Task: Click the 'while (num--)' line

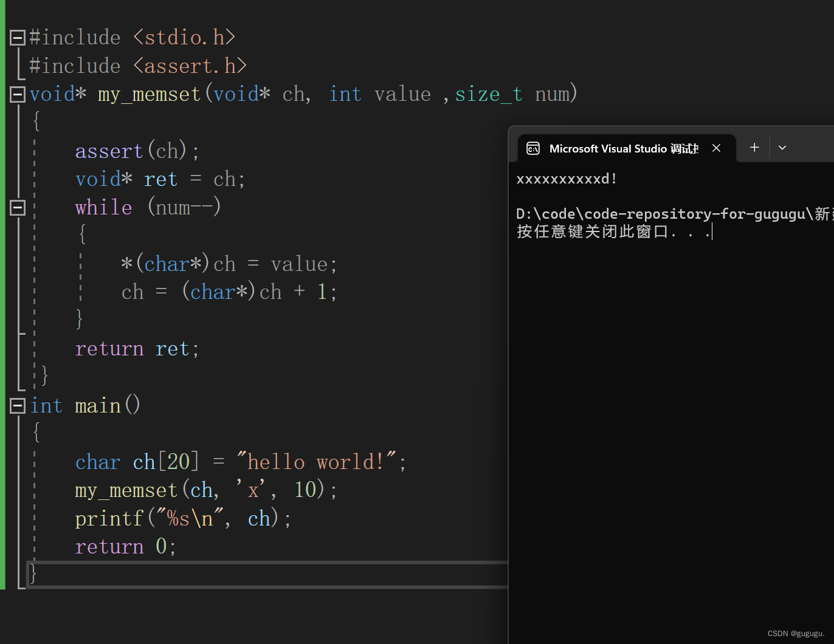Action: coord(148,208)
